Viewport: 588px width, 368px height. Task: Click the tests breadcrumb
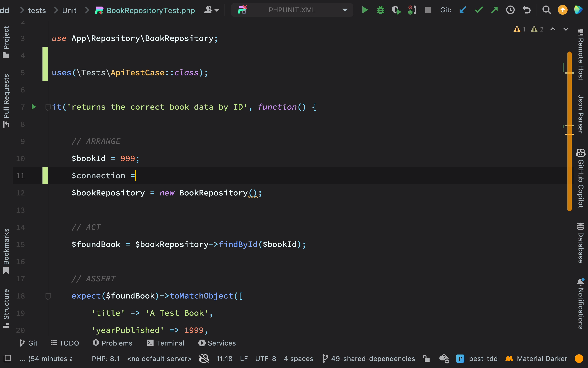coord(37,10)
